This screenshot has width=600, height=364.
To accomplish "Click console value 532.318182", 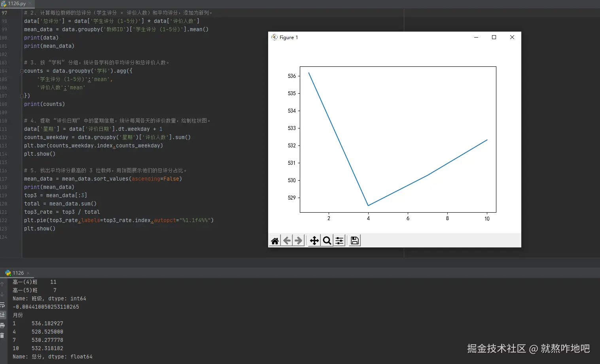I will pos(47,349).
